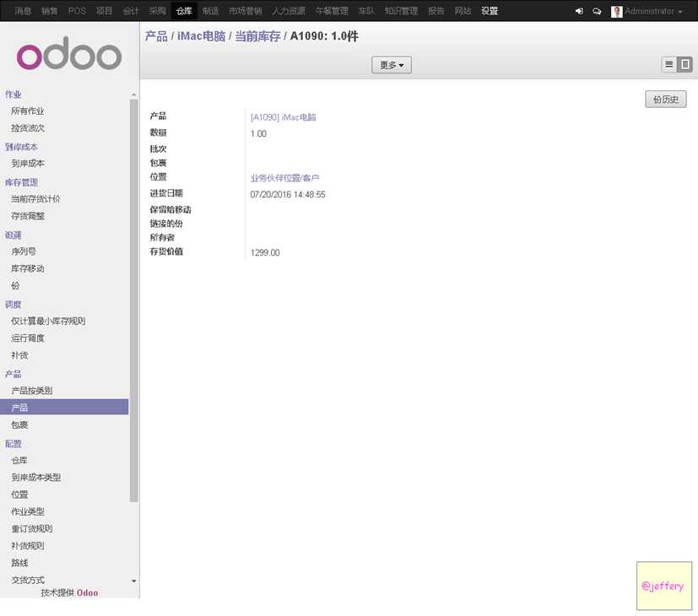The height and width of the screenshot is (616, 698).
Task: Click the login arrow icon in top bar
Action: pyautogui.click(x=579, y=11)
